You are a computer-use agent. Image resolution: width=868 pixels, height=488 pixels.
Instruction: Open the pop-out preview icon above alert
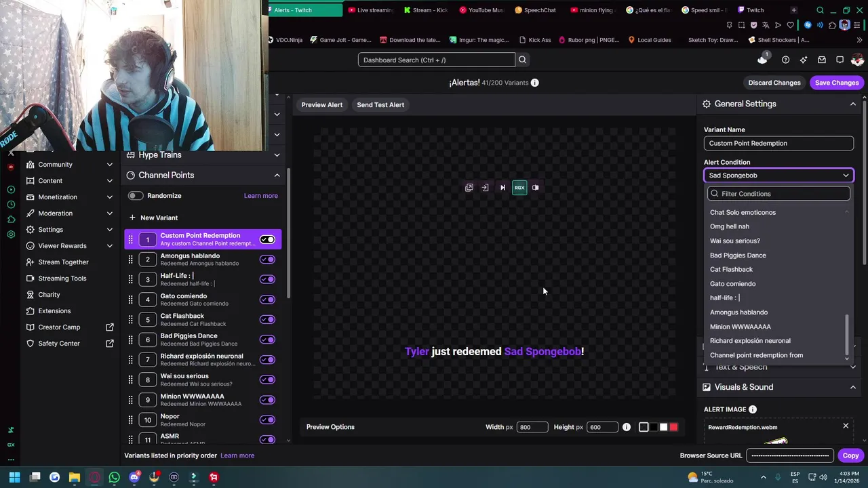click(x=469, y=188)
